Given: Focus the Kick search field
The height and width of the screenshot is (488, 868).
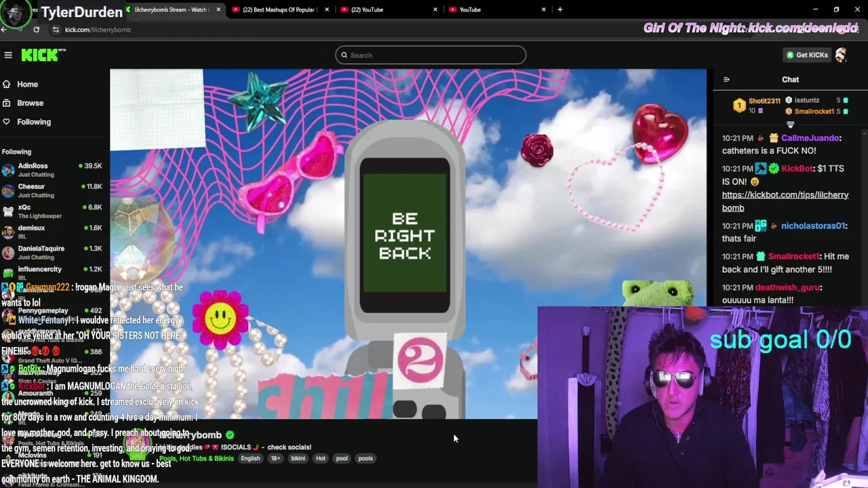Looking at the screenshot, I should tap(431, 55).
